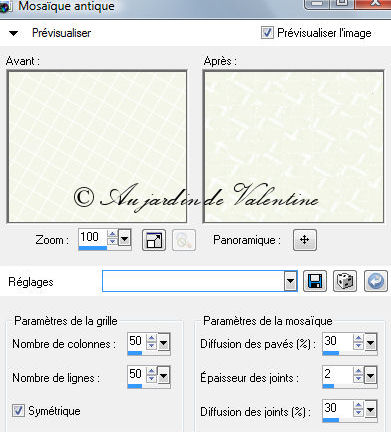
Task: Click Nombre de colonnes value field
Action: (137, 341)
